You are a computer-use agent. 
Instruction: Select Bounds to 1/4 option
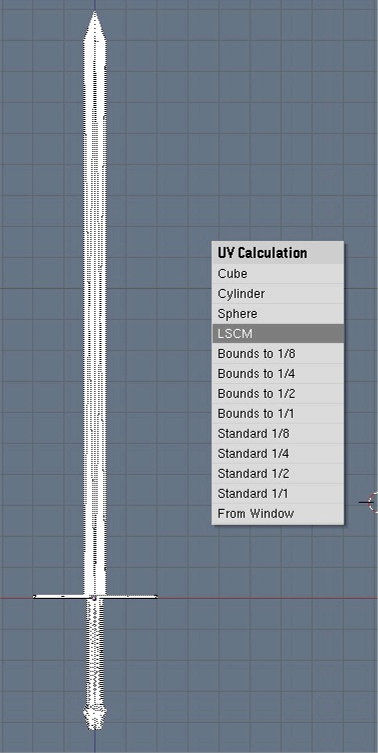[278, 374]
